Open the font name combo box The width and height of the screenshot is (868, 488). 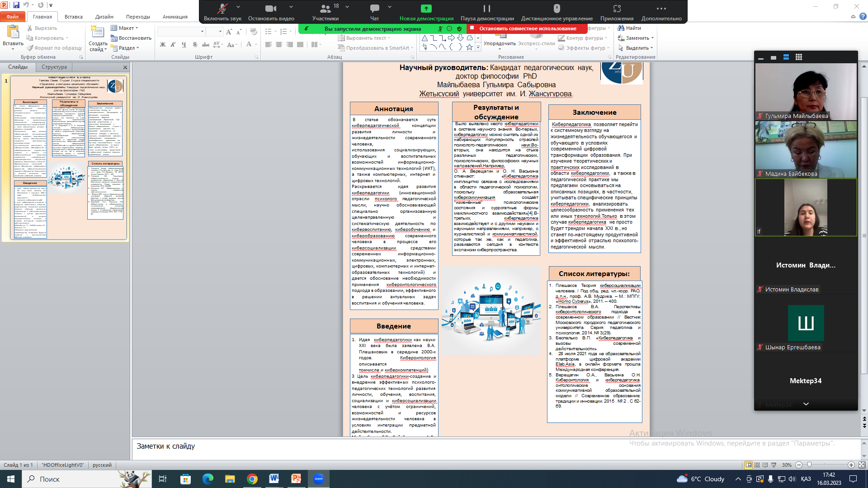[181, 32]
